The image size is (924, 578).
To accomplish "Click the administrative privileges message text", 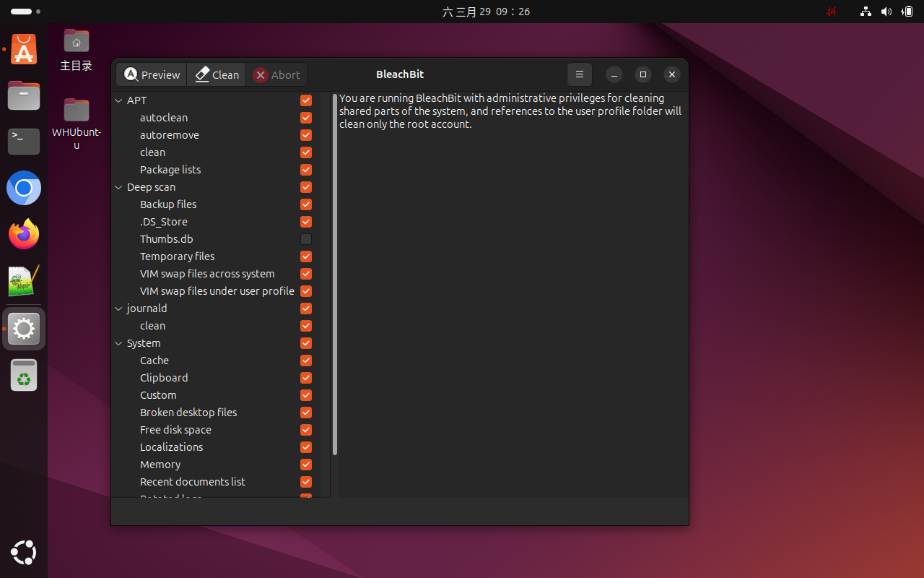I will (x=510, y=111).
